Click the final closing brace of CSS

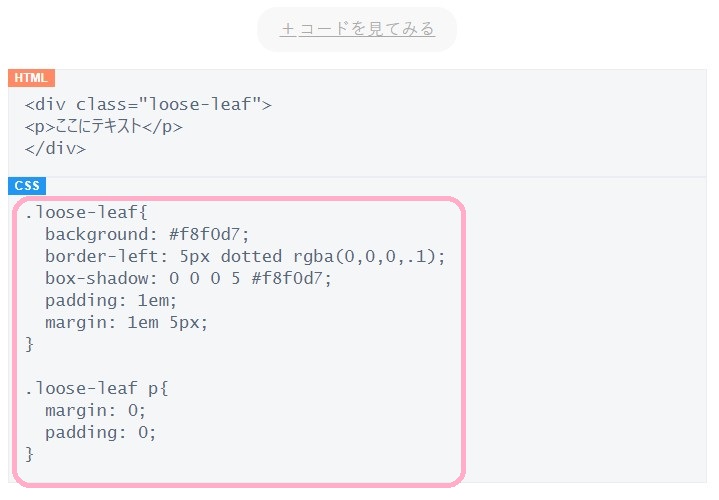tap(29, 455)
